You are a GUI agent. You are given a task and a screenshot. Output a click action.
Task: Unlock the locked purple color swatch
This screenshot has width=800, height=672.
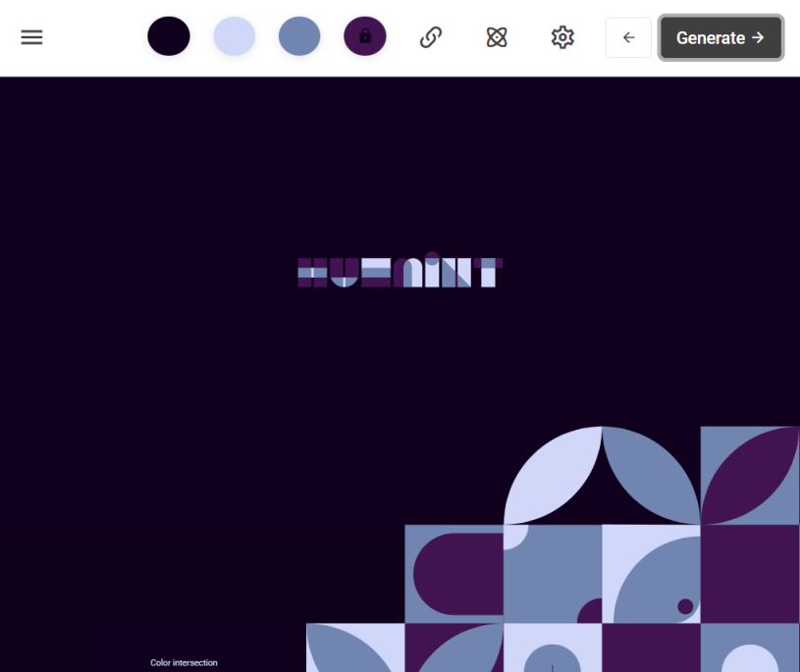(x=365, y=37)
